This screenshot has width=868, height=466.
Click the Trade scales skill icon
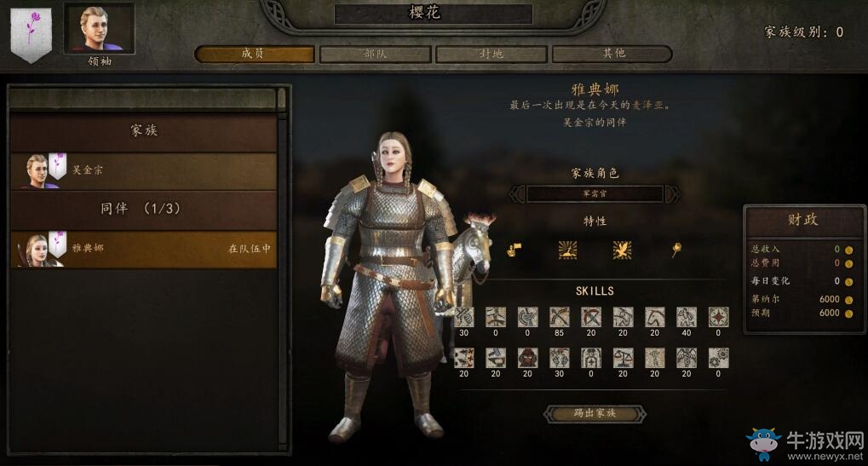[623, 358]
